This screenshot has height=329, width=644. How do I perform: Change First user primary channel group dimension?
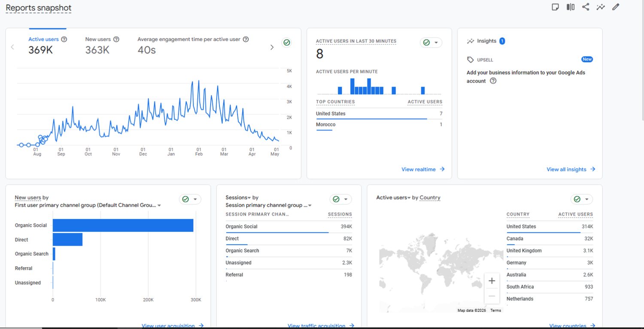(88, 205)
